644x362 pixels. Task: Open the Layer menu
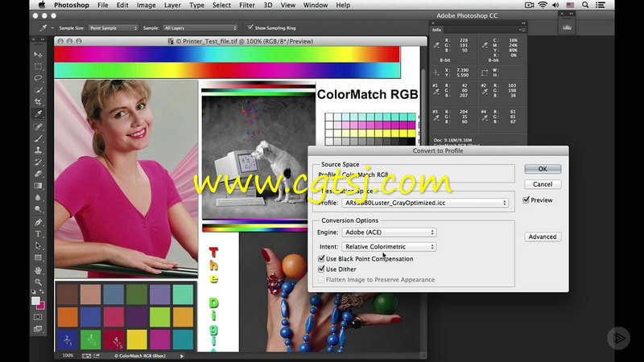pos(172,5)
